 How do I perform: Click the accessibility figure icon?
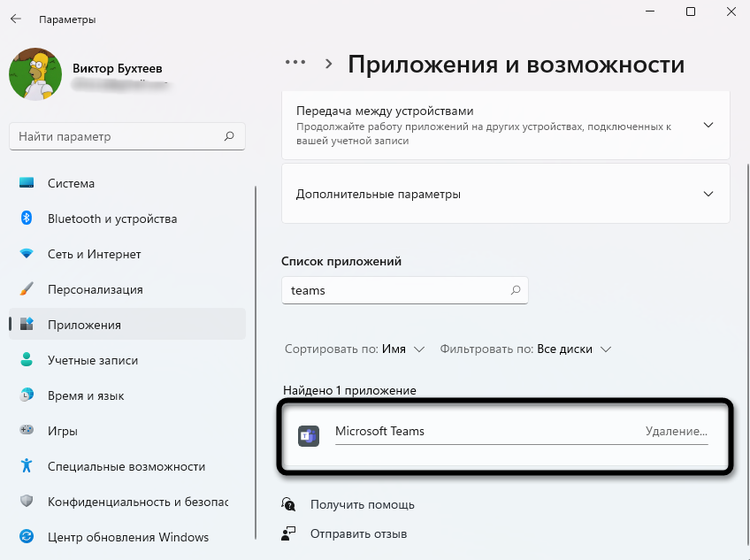click(27, 465)
